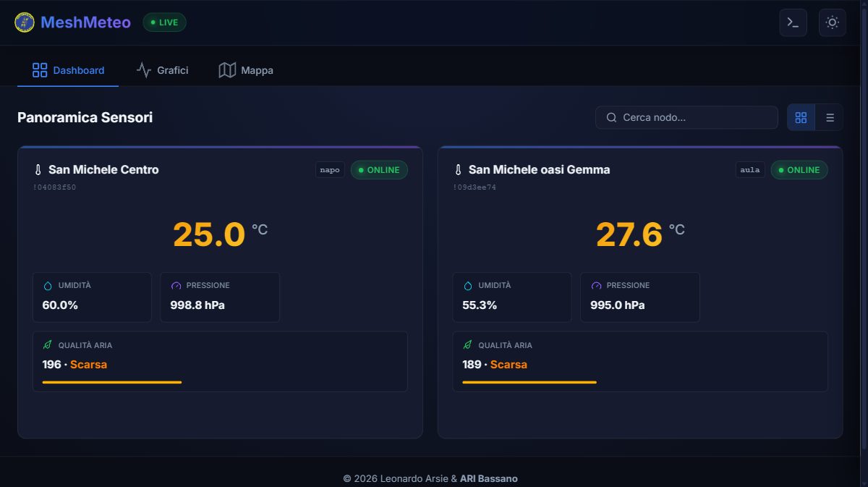Open the Dashboard tab
The height and width of the screenshot is (487, 868).
(68, 70)
